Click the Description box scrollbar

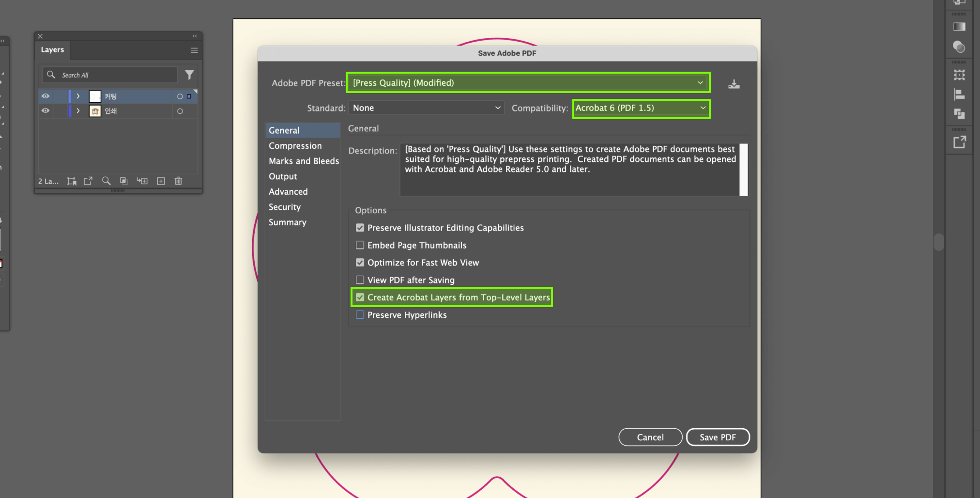[x=744, y=170]
